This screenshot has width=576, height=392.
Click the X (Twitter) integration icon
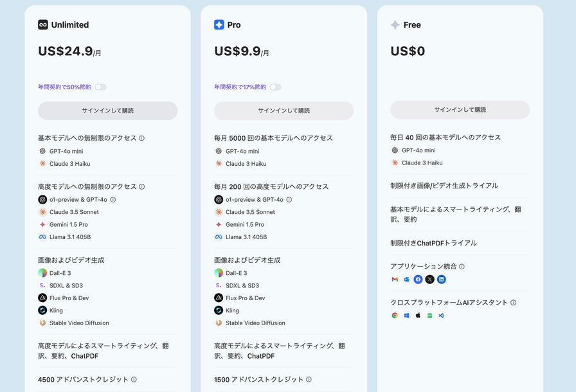click(x=429, y=280)
